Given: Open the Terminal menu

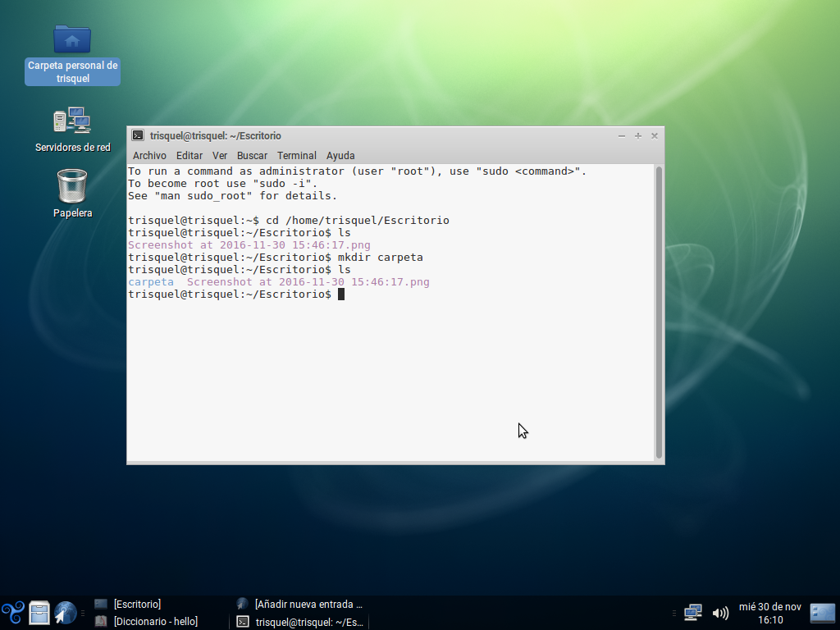Looking at the screenshot, I should point(296,155).
